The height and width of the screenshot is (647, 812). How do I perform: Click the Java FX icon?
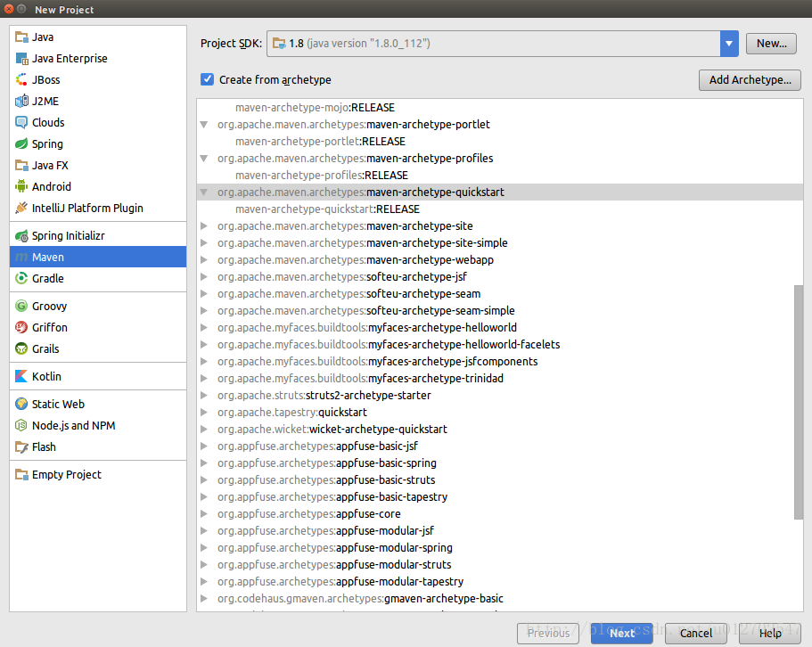pos(21,165)
